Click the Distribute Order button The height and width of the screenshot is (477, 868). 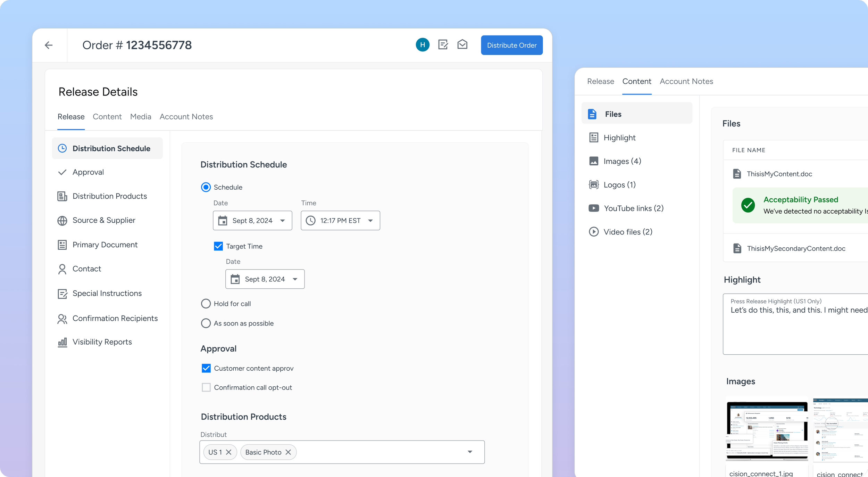(x=511, y=45)
